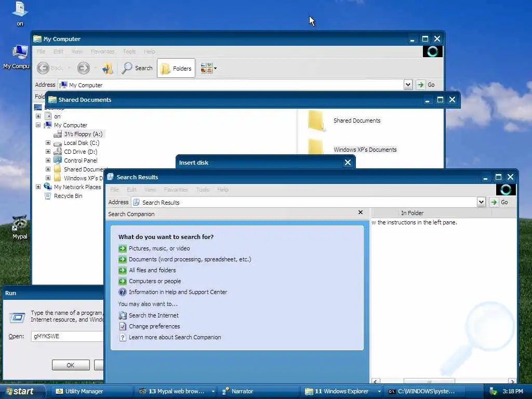Click the In Folder column header

445,213
